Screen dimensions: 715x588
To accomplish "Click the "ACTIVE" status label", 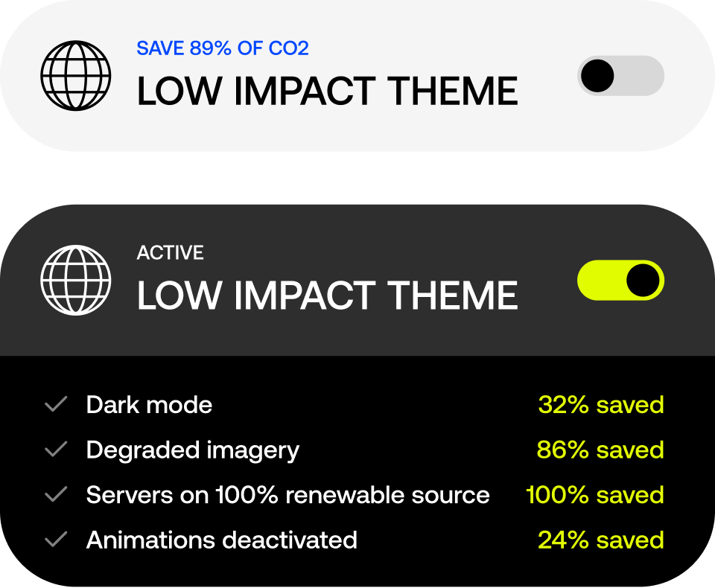I will (170, 253).
